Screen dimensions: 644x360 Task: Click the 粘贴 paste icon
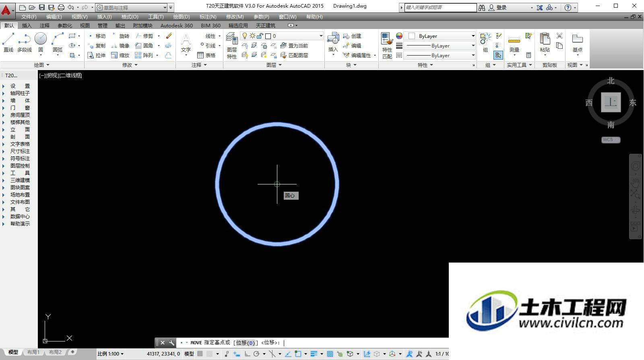(545, 43)
